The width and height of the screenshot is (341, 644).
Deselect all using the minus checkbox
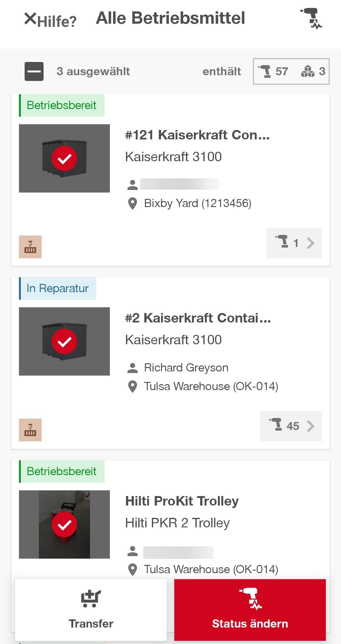[34, 71]
